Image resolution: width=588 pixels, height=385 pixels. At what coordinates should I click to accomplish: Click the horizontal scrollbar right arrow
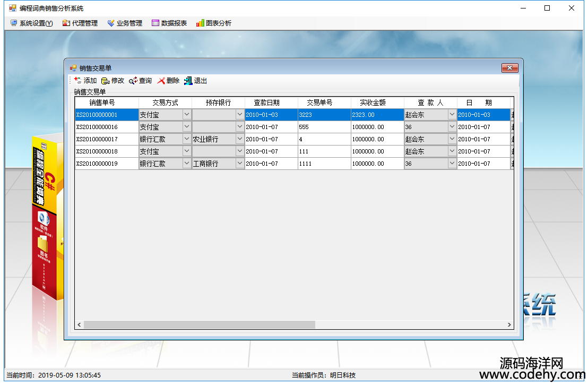(x=509, y=324)
